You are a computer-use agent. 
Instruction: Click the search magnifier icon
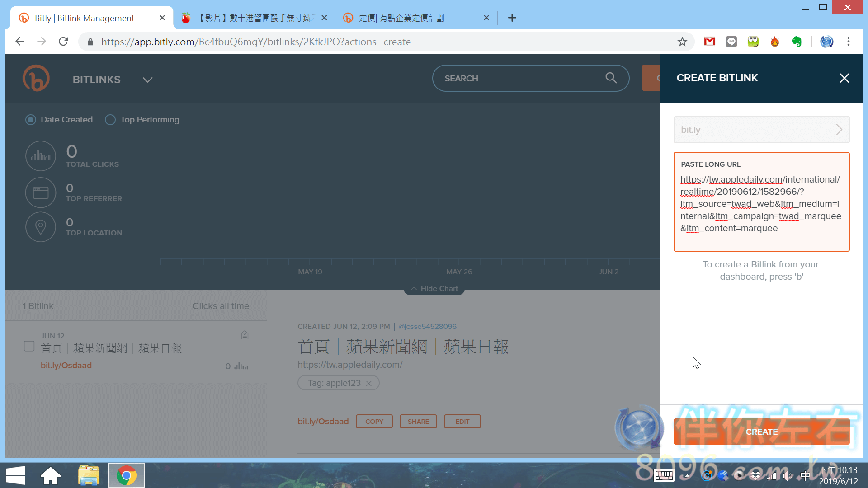pyautogui.click(x=611, y=78)
